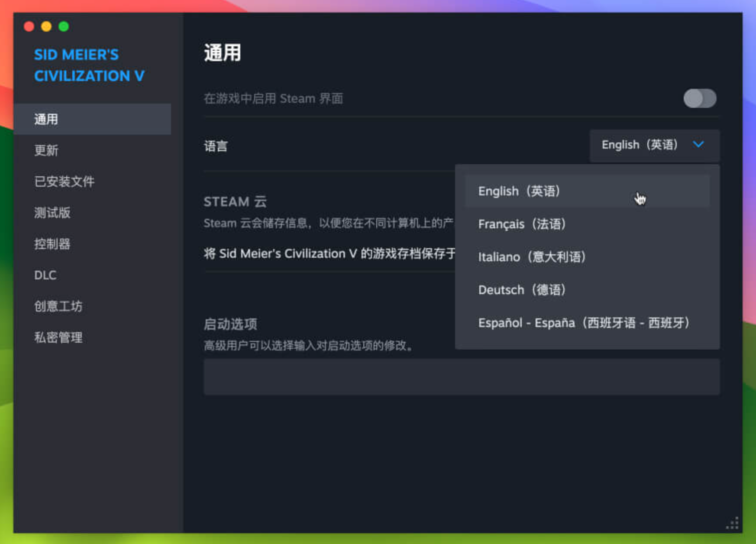This screenshot has height=544, width=756.
Task: Click the 高级用户可以选择输入对启动选项的修改 description
Action: tap(309, 346)
